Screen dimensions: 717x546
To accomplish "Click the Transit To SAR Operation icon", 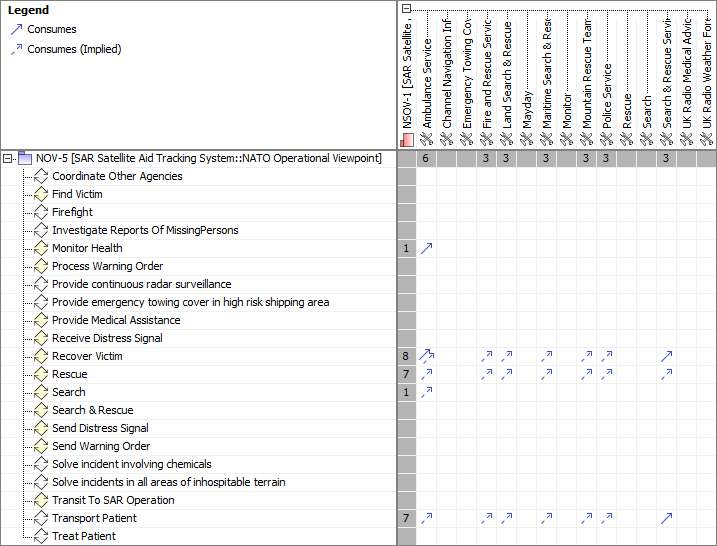I will (x=41, y=500).
